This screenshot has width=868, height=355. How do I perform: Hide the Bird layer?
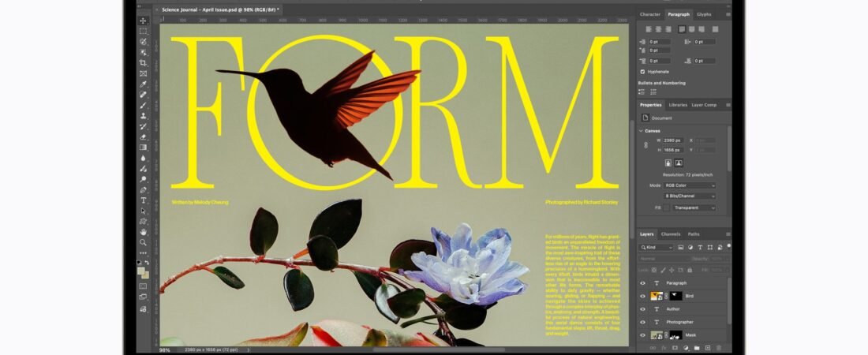[x=642, y=296]
